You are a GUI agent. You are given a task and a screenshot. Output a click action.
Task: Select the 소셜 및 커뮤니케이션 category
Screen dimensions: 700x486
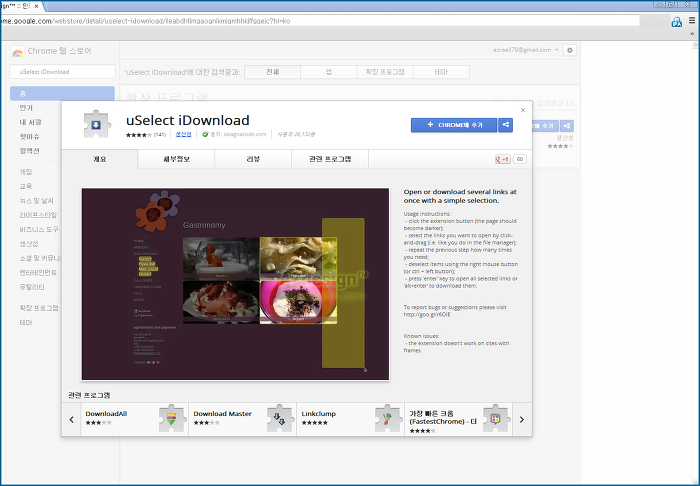[x=40, y=258]
